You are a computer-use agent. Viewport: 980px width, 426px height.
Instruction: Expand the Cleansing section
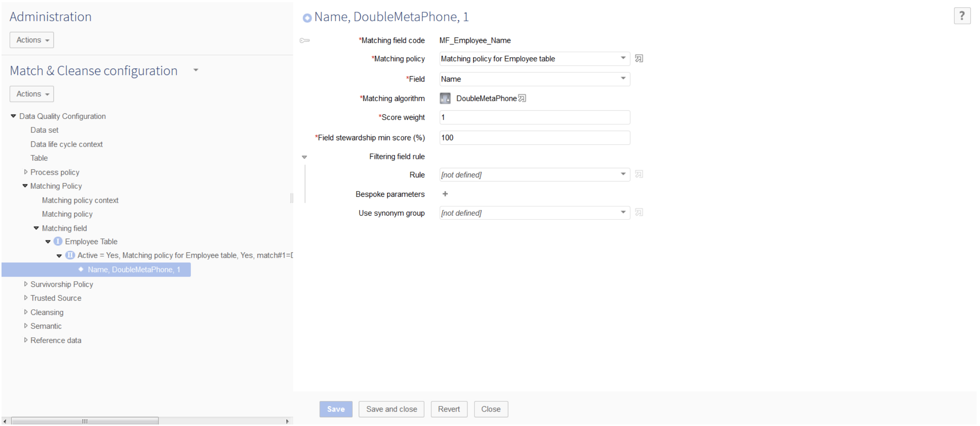click(x=24, y=312)
